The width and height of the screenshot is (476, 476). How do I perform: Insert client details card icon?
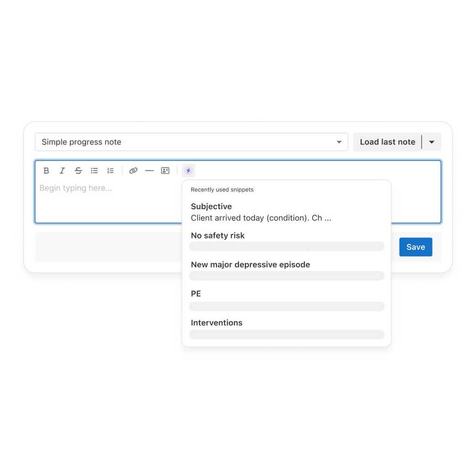point(165,171)
